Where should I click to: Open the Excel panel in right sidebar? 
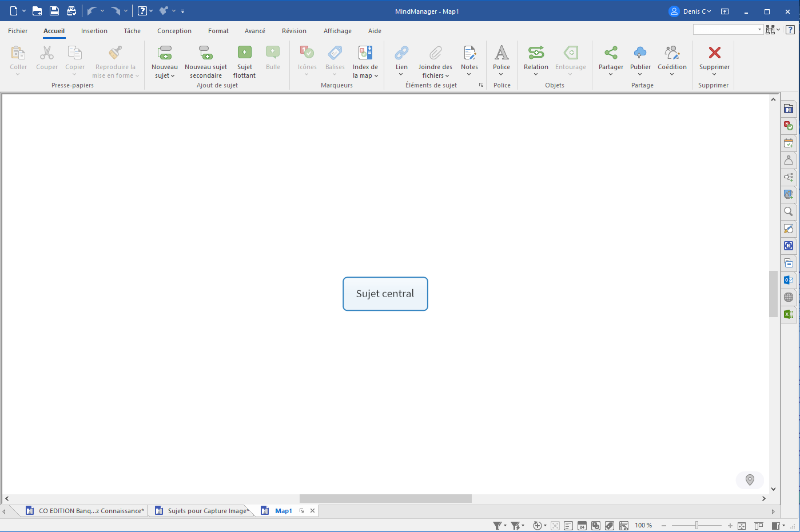click(x=789, y=314)
